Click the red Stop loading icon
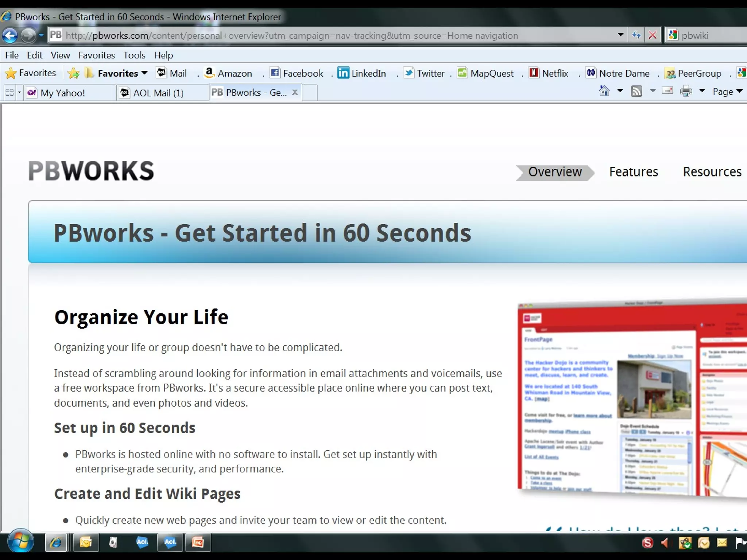Screen dimensions: 747x560 [x=653, y=35]
